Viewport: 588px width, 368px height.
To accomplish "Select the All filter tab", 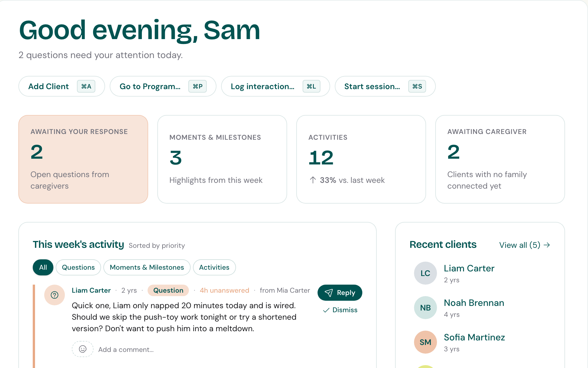I will (x=43, y=267).
